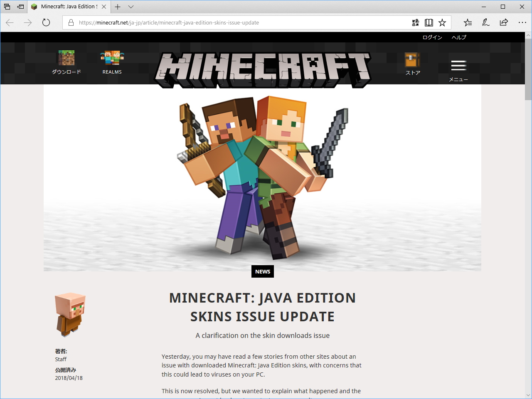
Task: Click the Steve and Alex hero image
Action: coord(263,178)
